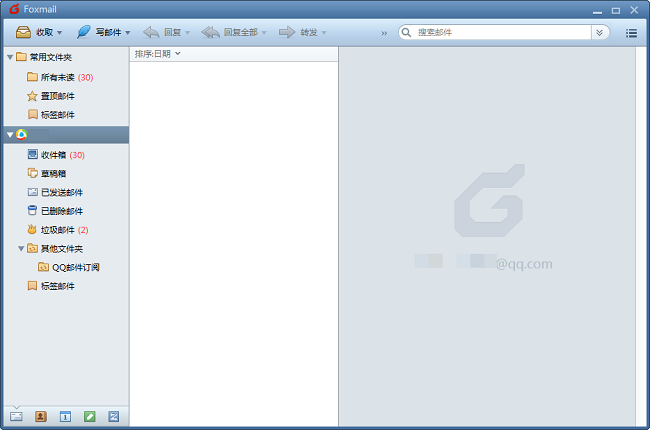650x430 pixels.
Task: Click the 收取 receive mail icon
Action: click(x=23, y=32)
